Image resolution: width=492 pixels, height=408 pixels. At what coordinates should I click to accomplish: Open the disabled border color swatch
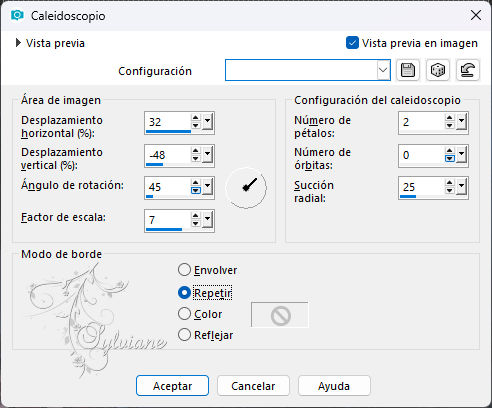pyautogui.click(x=280, y=315)
